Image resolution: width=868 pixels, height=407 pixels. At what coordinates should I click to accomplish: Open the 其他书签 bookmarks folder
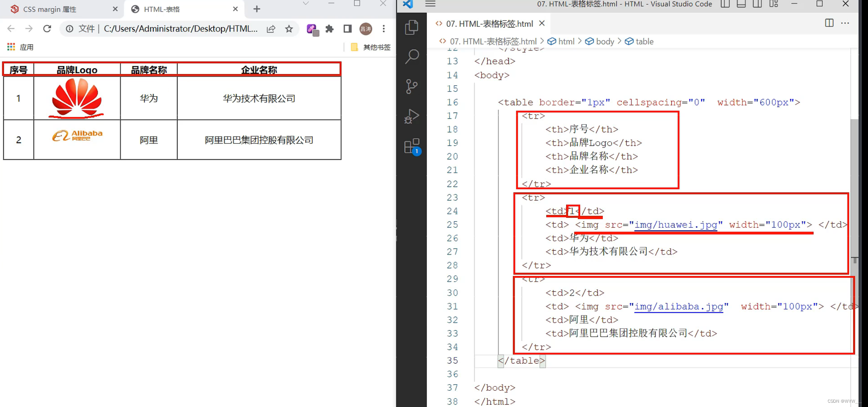[x=370, y=47]
